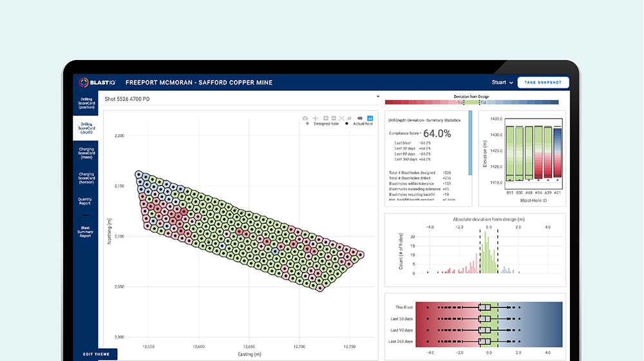Click blast-hole B15 column in elevation chart

click(x=509, y=154)
